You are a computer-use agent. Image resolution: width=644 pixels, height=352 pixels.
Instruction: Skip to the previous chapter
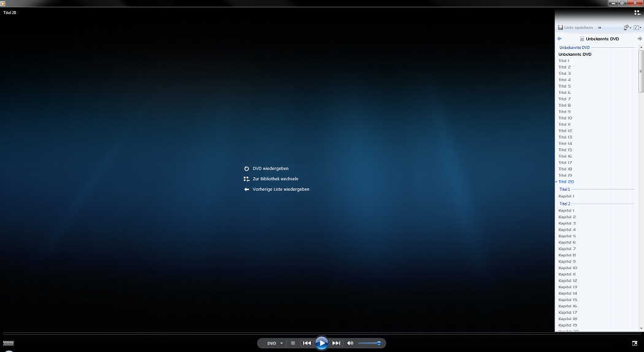(x=307, y=343)
